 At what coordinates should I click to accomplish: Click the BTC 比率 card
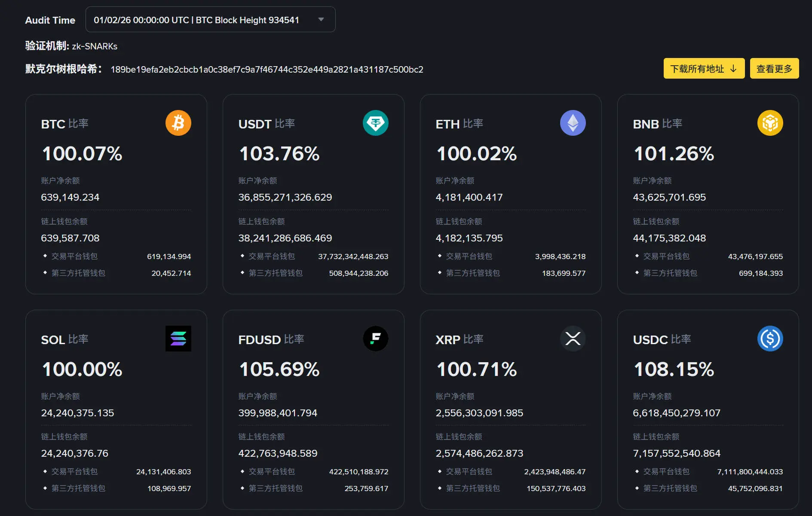click(x=116, y=193)
